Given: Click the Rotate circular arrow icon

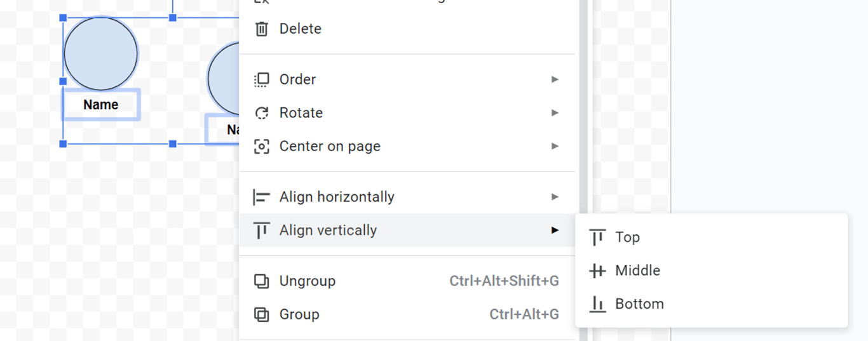Looking at the screenshot, I should [x=261, y=113].
